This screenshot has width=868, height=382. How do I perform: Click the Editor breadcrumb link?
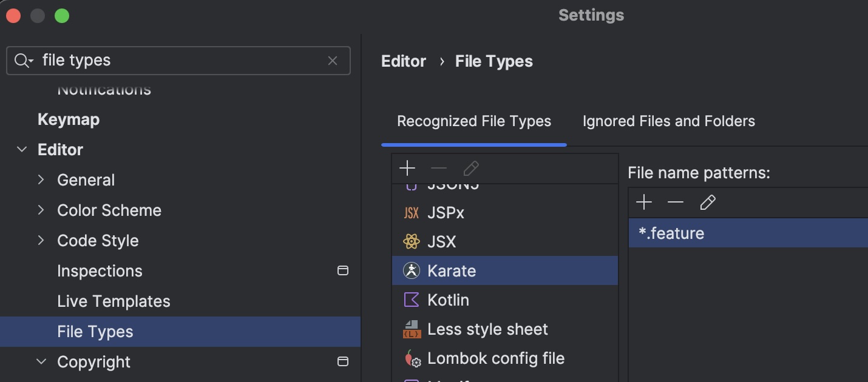[x=404, y=61]
